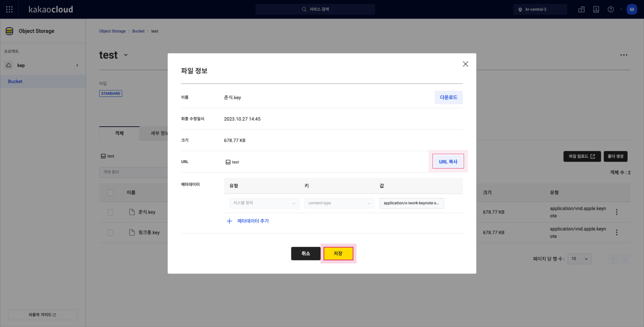Image resolution: width=644 pixels, height=327 pixels.
Task: Open row actions for 춘식.key
Action: 616,212
